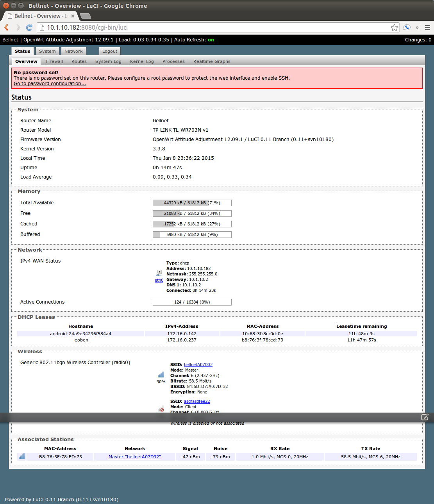
Task: Open the System Log subtab
Action: pyautogui.click(x=108, y=61)
